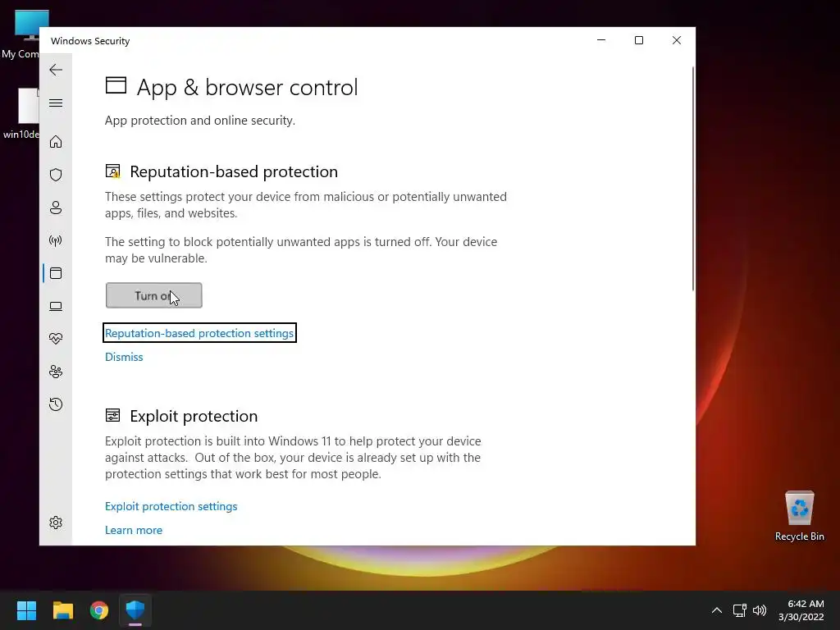
Task: Open Settings gear in Windows Security
Action: coord(56,523)
